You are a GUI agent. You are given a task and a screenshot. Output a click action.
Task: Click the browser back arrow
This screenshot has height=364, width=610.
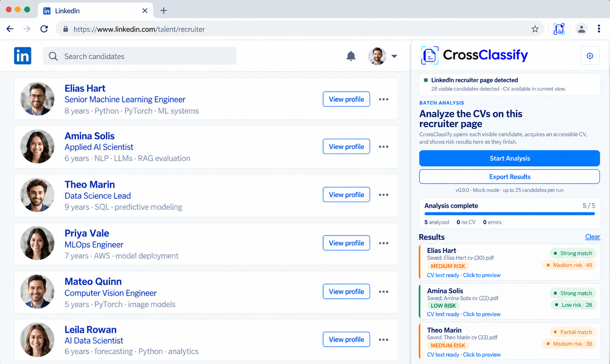(x=10, y=29)
